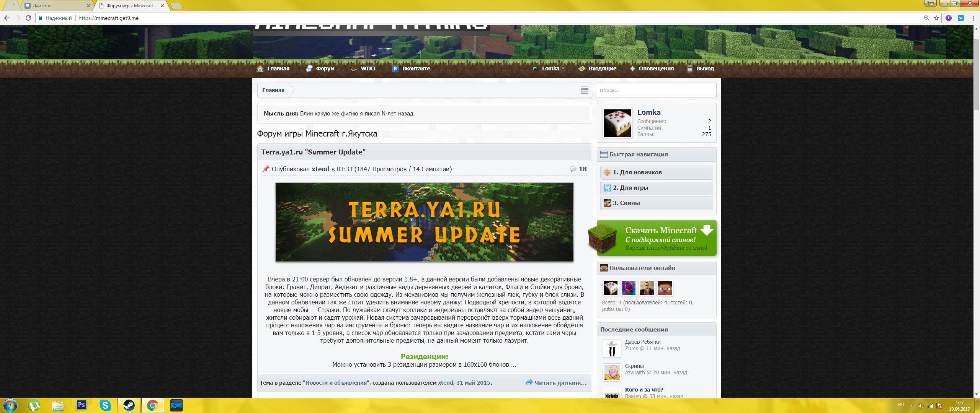
Task: Open the VK extension icon in toolbar
Action: click(961, 18)
